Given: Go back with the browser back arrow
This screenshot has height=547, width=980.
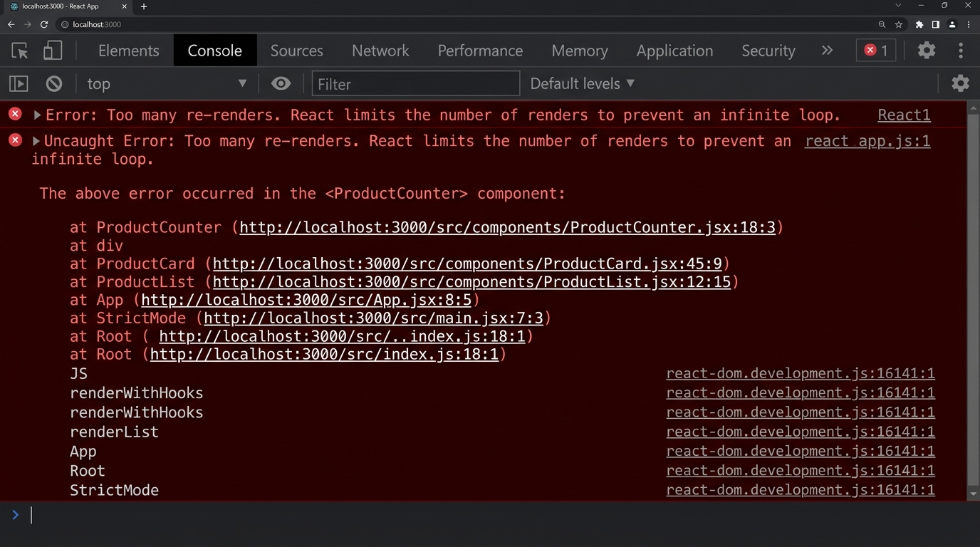Looking at the screenshot, I should [11, 24].
